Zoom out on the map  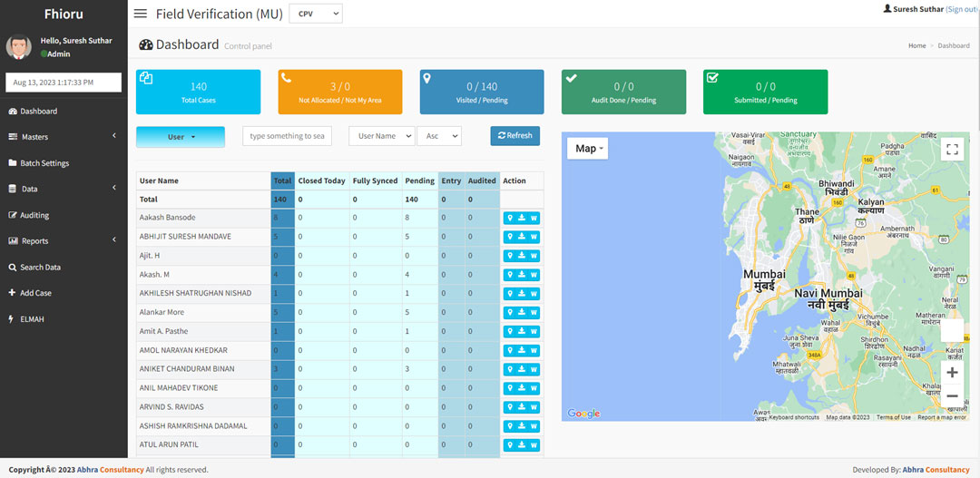952,396
